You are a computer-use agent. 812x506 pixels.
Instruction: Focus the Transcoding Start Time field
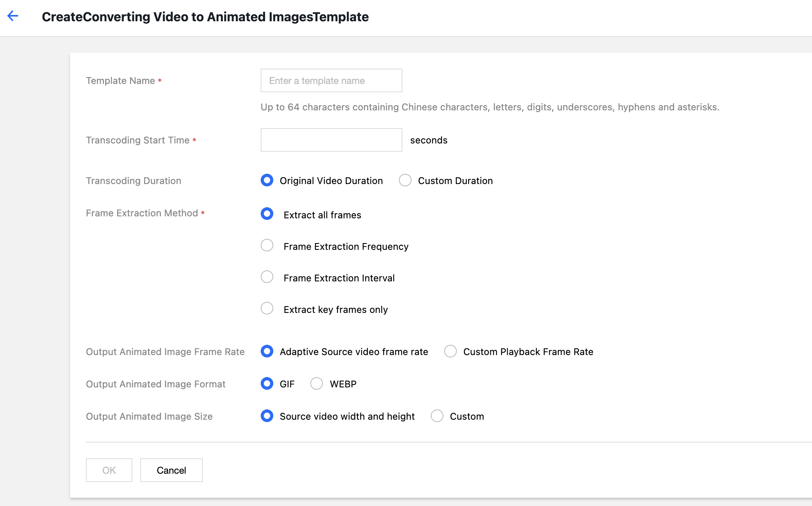(x=331, y=140)
